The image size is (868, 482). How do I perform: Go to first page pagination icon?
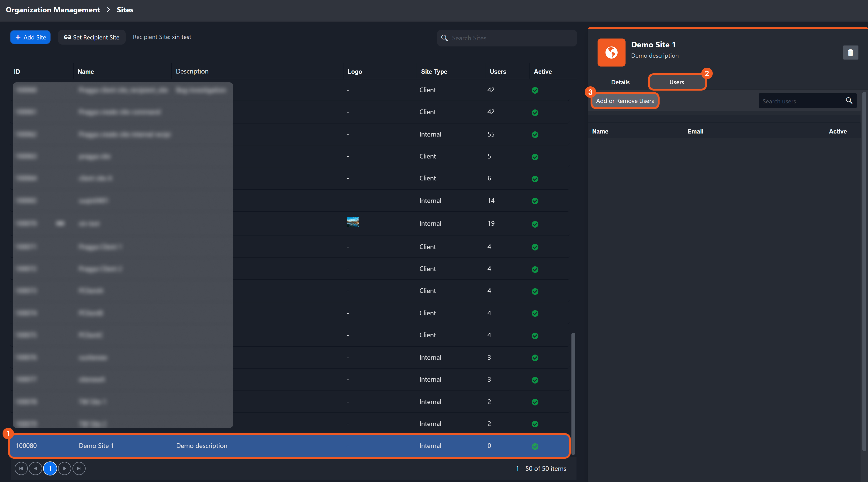pyautogui.click(x=21, y=468)
